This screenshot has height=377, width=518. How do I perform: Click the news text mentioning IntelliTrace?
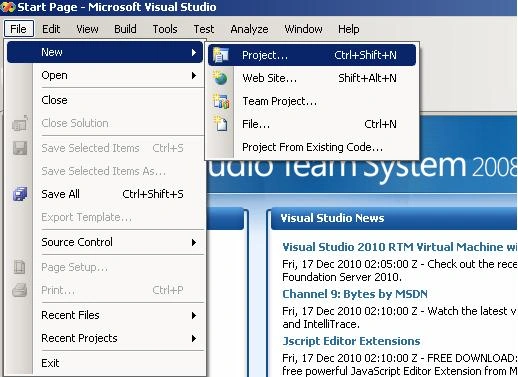click(x=399, y=318)
